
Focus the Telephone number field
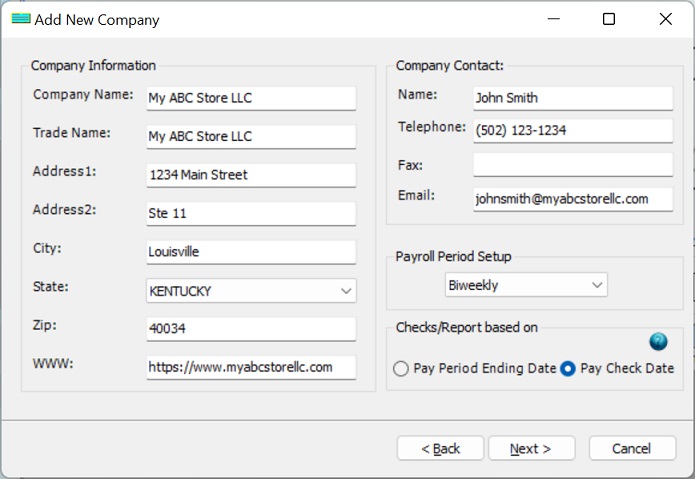(x=572, y=131)
